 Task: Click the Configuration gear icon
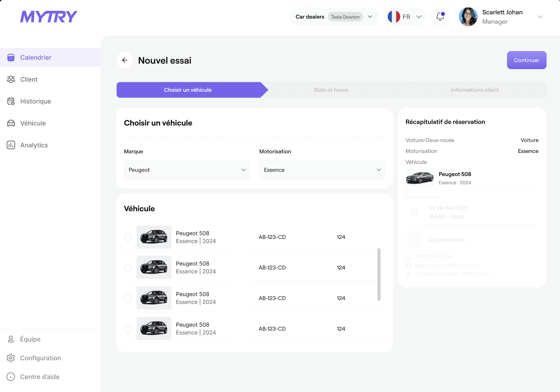point(11,358)
